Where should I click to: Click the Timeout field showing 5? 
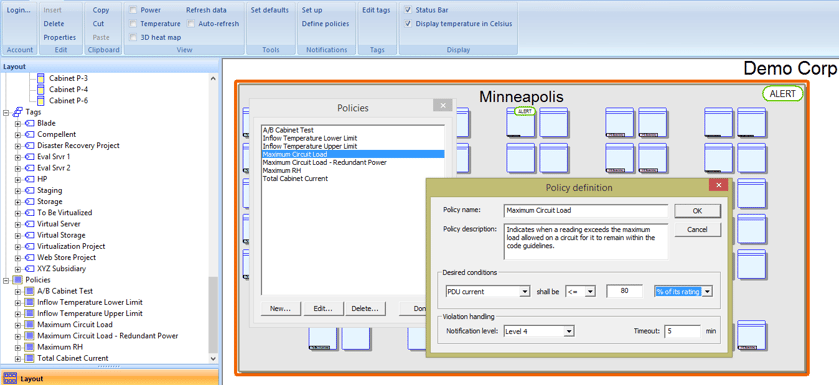(x=682, y=332)
